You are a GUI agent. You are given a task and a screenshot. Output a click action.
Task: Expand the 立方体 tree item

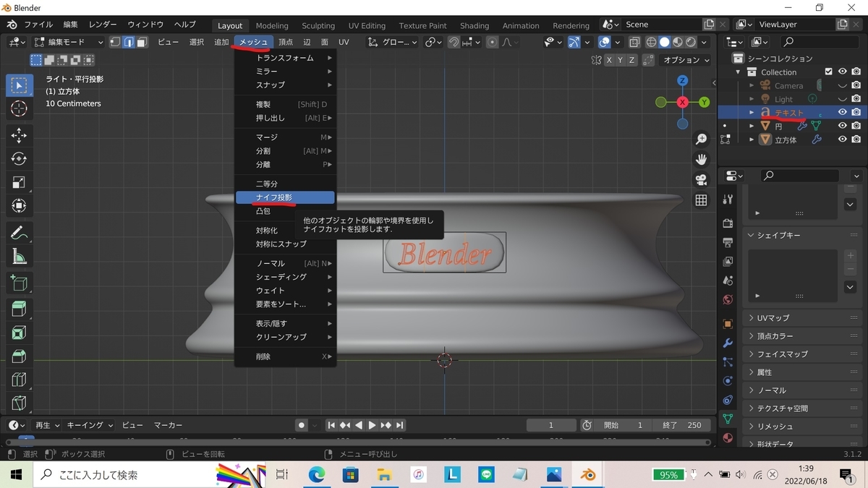pyautogui.click(x=752, y=140)
